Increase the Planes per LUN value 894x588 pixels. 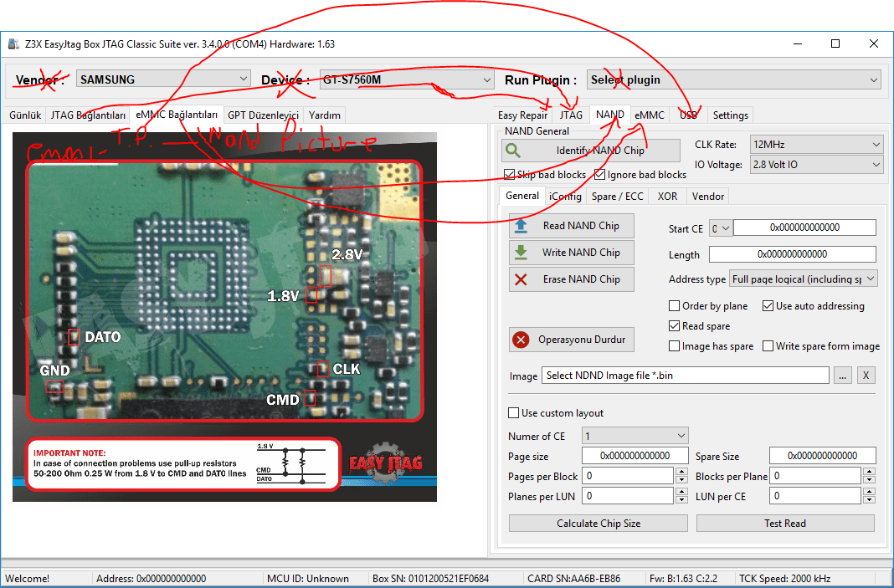coord(681,492)
